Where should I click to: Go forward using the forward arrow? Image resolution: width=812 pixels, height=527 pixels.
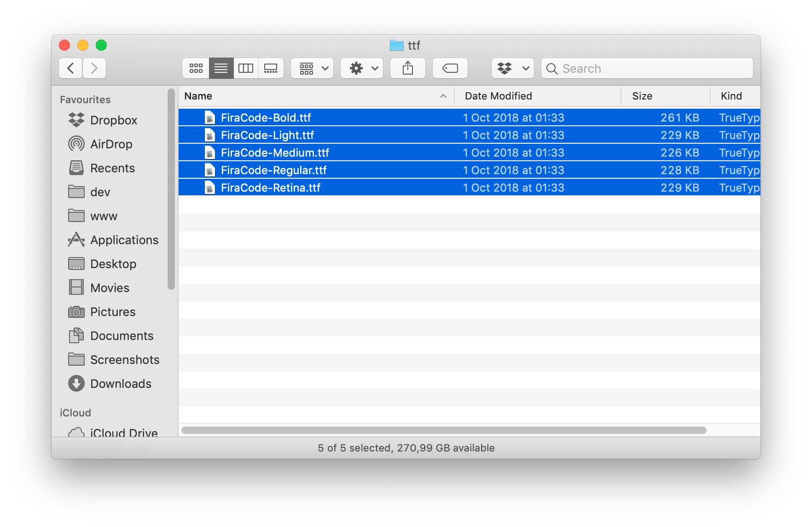[94, 69]
